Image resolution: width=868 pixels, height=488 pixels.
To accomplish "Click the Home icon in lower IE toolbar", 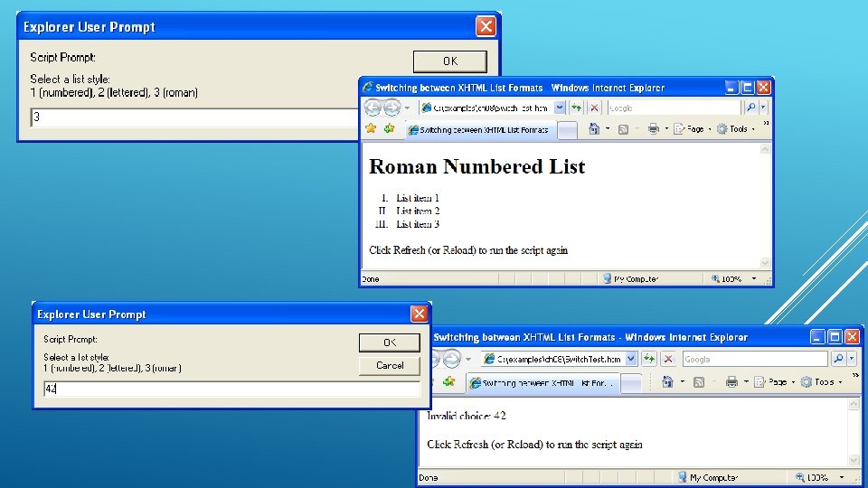I will pos(667,381).
